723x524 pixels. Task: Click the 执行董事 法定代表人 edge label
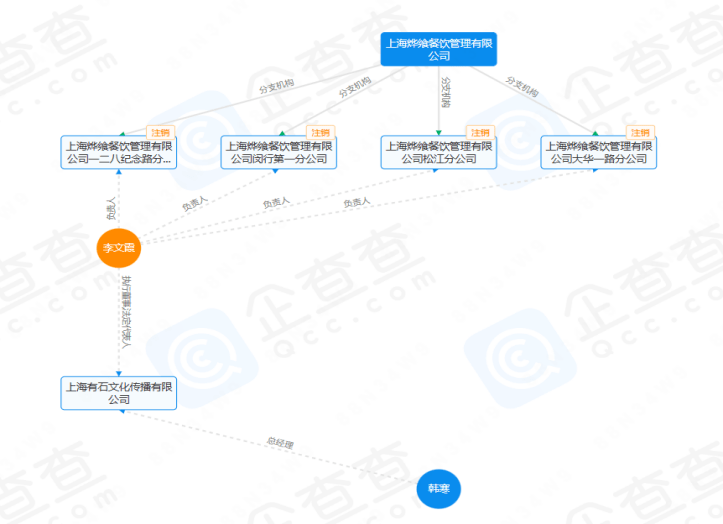(x=126, y=312)
